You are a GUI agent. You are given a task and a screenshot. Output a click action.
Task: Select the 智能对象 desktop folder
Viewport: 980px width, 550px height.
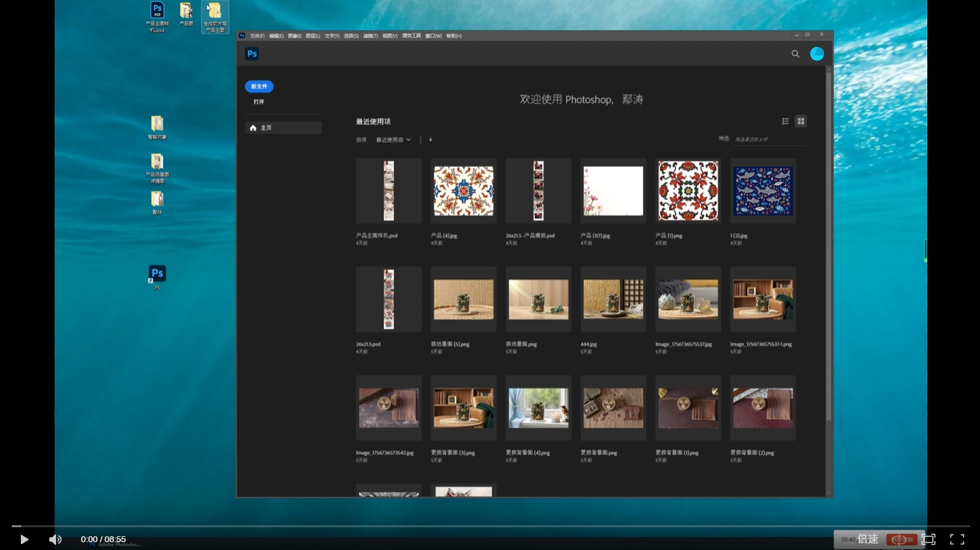[157, 128]
